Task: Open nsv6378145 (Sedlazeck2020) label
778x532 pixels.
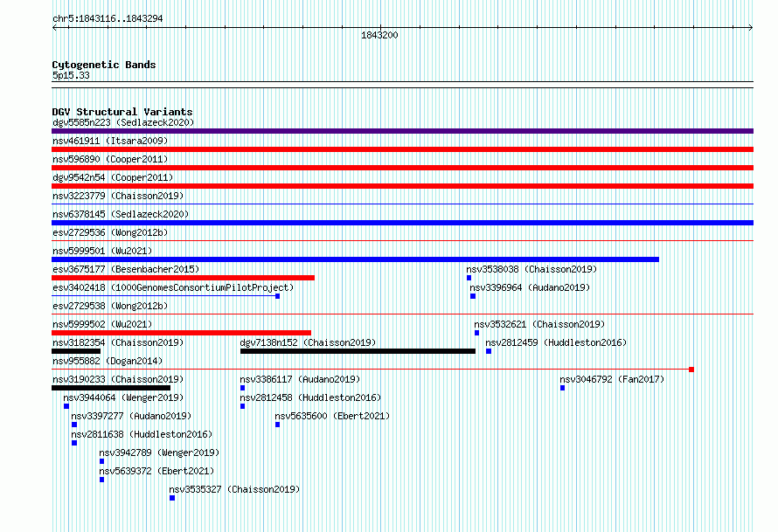Action: tap(121, 214)
